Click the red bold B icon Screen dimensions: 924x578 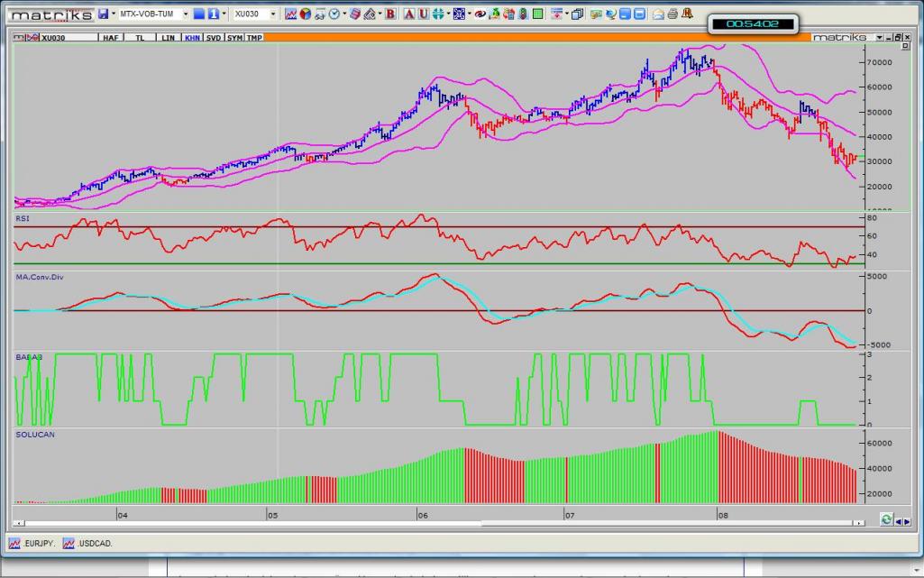390,14
